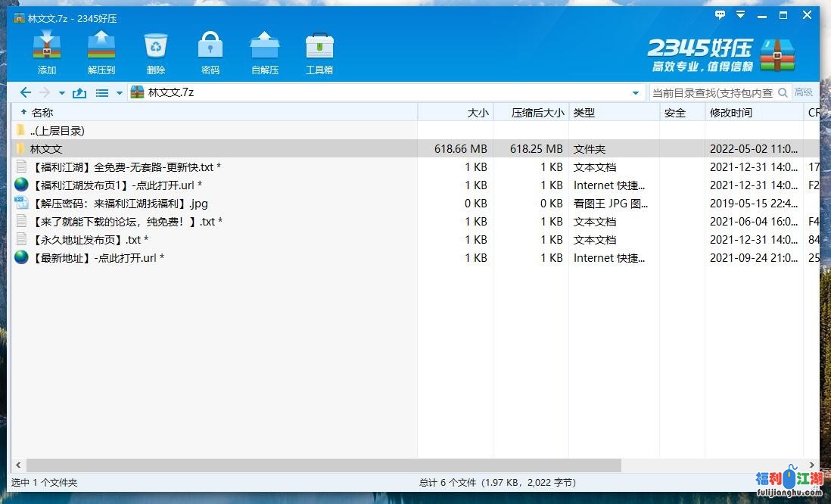Open the title bar main menu arrow
831x504 pixels.
click(741, 15)
